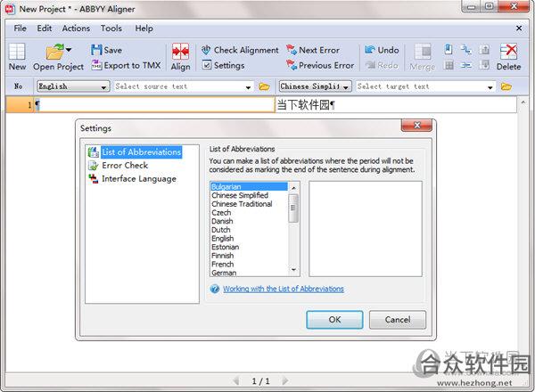
Task: Open the blue help question mark icon
Action: click(215, 289)
